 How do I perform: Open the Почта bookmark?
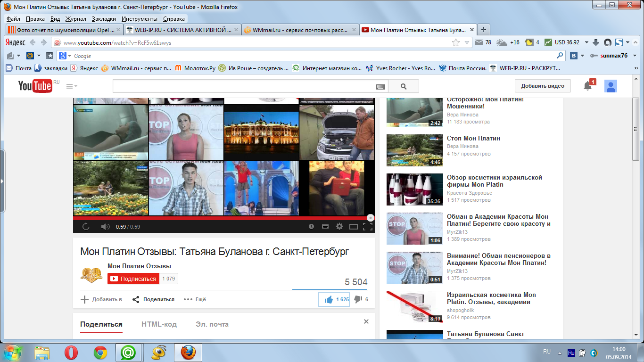click(19, 68)
